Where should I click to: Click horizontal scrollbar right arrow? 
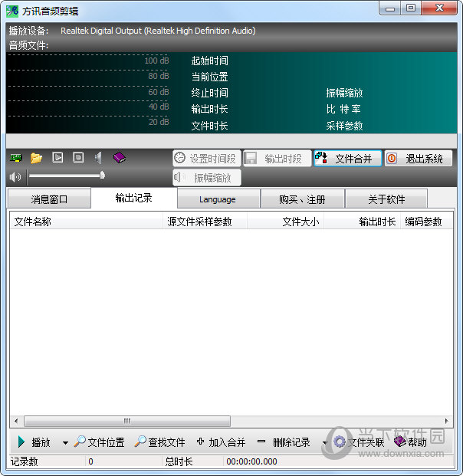click(447, 421)
